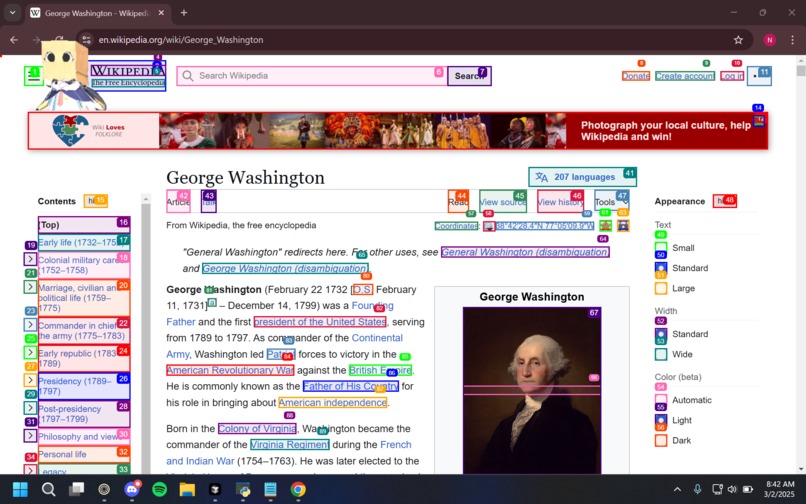
Task: Expand the Early republic contents section
Action: click(30, 353)
